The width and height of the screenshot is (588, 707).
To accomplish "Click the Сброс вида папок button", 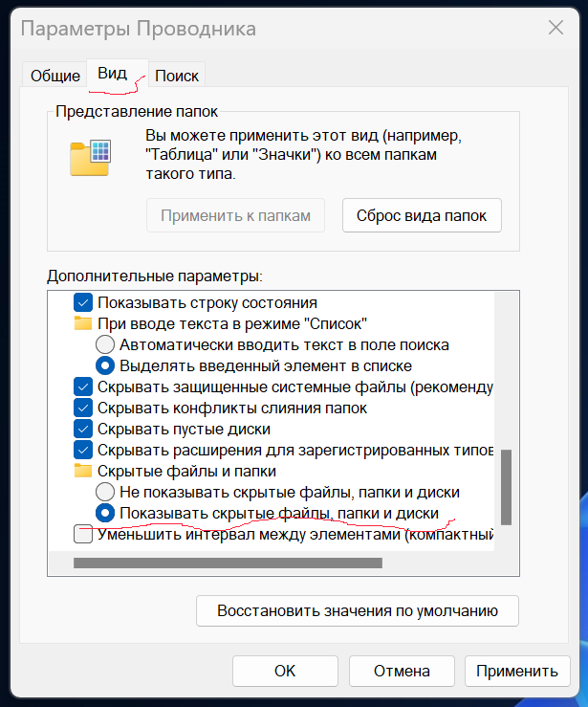I will point(422,215).
